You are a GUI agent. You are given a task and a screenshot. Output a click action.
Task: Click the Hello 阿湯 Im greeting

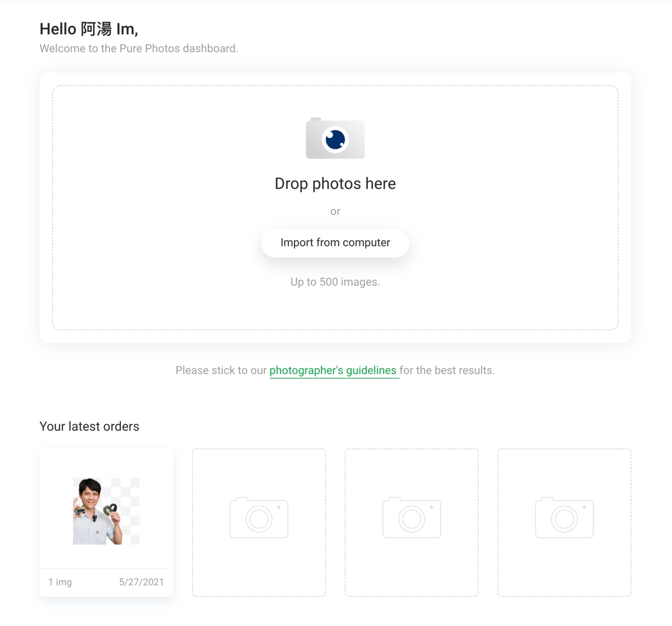point(89,29)
